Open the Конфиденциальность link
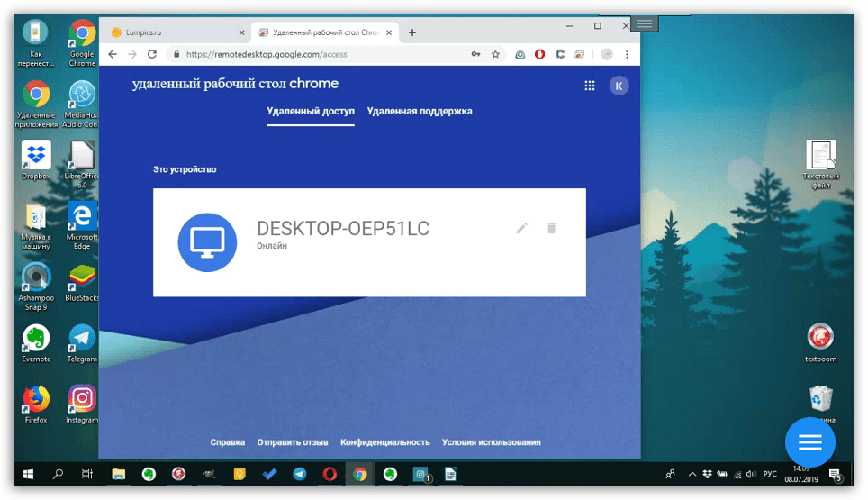This screenshot has height=500, width=868. pos(384,442)
